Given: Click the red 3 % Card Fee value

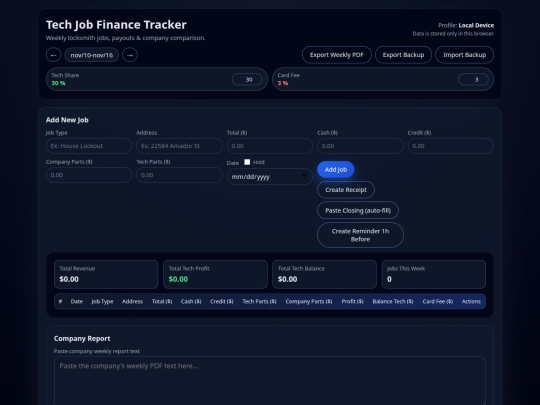Looking at the screenshot, I should (283, 83).
